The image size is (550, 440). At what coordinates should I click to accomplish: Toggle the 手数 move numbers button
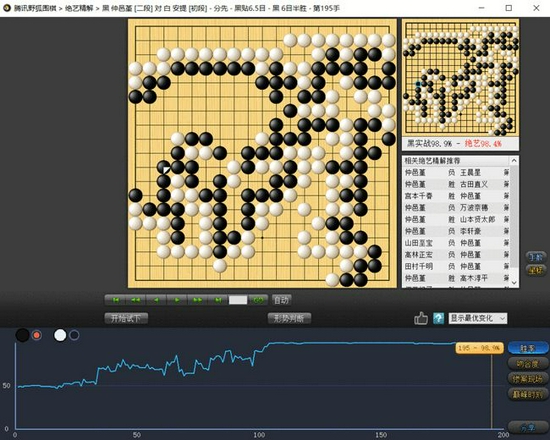535,257
